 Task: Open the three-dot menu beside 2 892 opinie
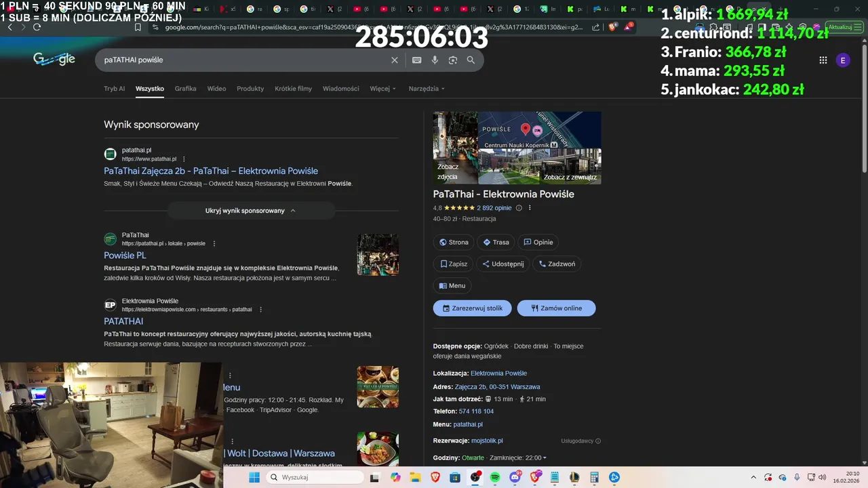coord(530,208)
